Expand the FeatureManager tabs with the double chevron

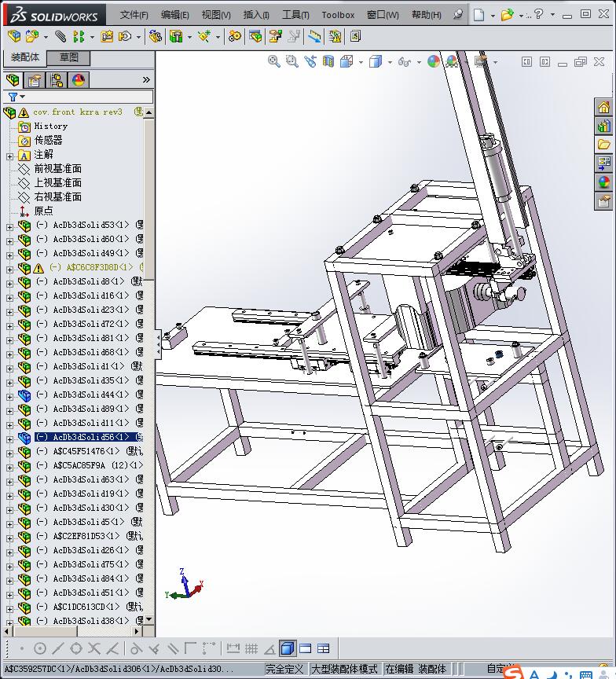tap(146, 79)
